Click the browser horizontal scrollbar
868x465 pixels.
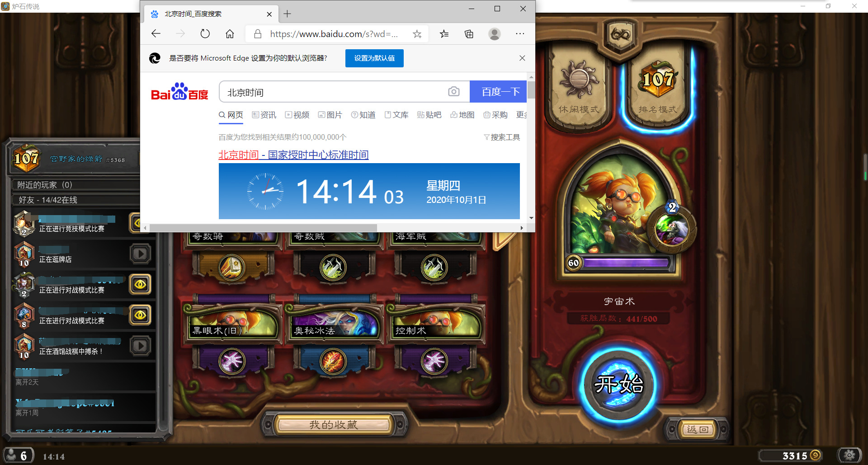pos(263,228)
